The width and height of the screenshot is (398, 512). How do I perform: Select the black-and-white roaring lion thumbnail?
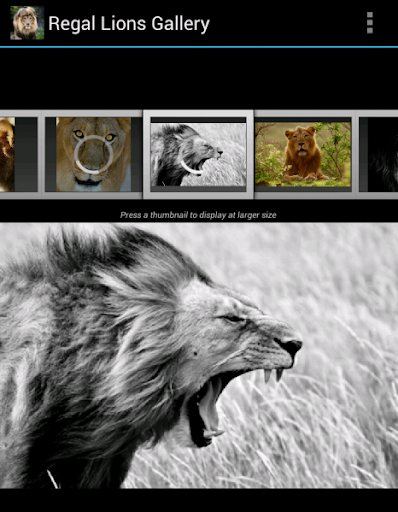(x=198, y=154)
